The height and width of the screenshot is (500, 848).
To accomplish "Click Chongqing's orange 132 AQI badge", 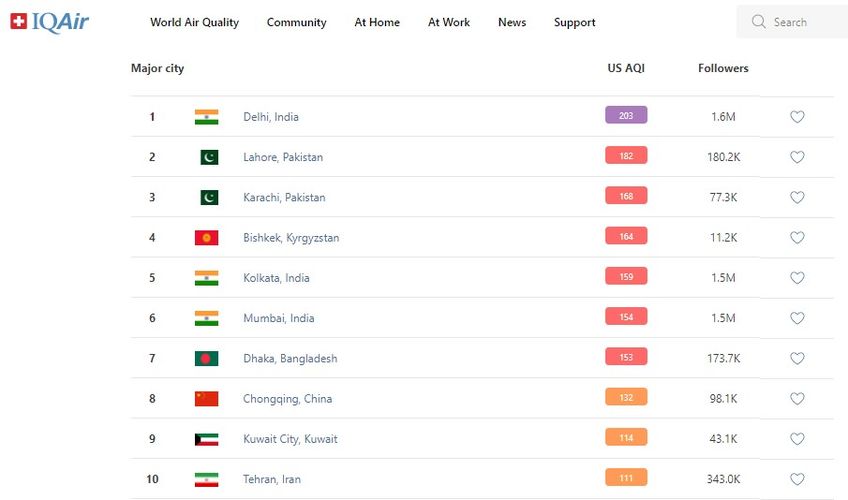I will (626, 398).
